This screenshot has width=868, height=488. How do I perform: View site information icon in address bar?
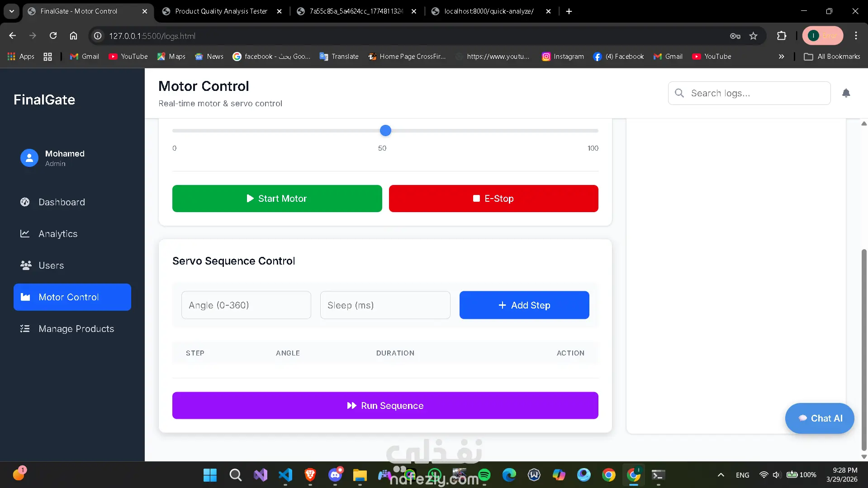(98, 36)
